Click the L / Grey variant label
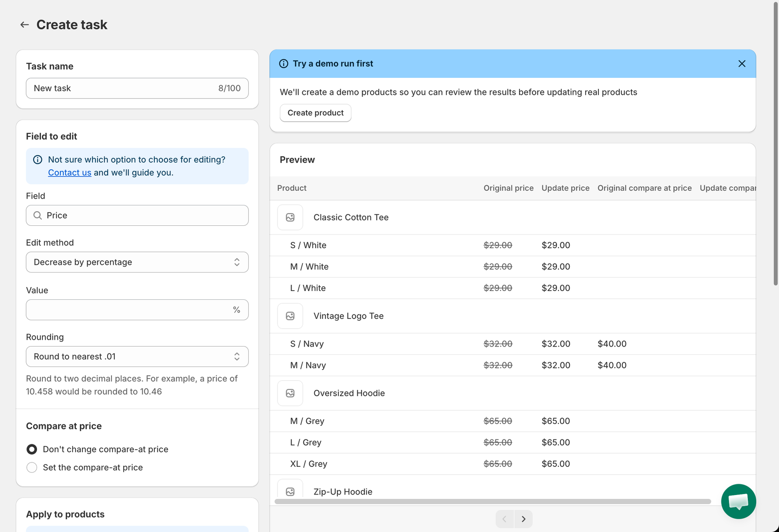This screenshot has width=779, height=532. pos(306,442)
